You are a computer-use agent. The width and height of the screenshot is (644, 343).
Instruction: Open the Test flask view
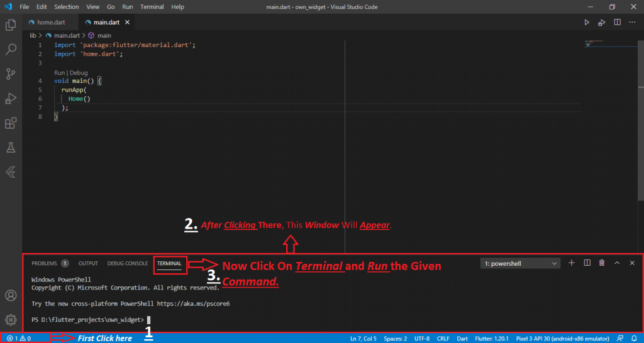click(11, 148)
